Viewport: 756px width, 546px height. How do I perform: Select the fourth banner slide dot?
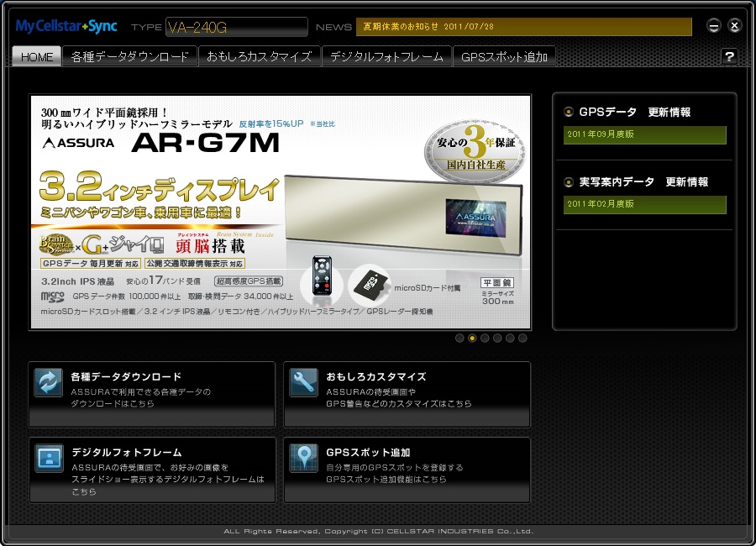tap(497, 339)
